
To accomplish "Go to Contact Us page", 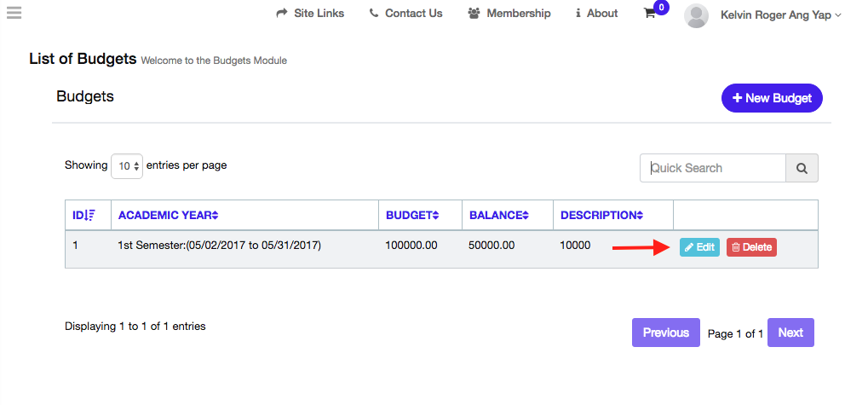I will coord(405,14).
